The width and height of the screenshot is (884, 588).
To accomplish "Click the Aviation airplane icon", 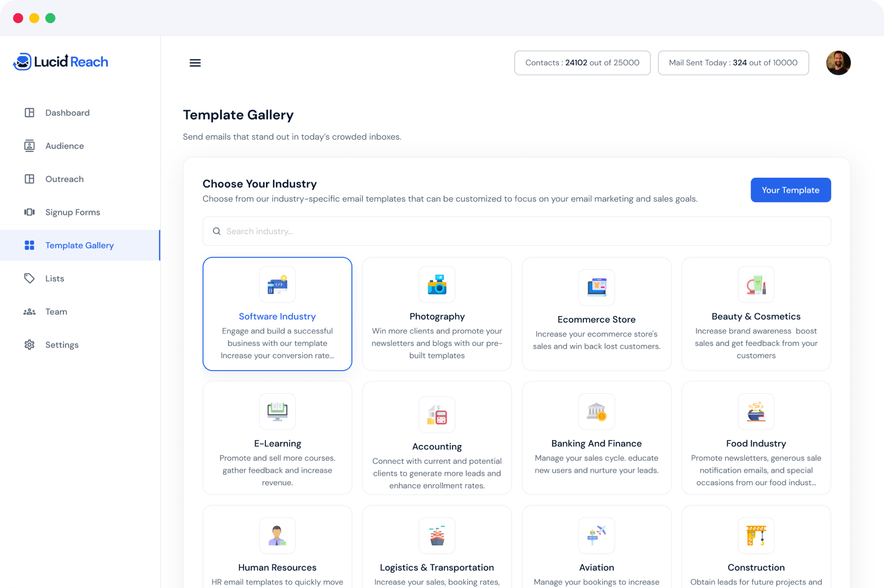I will [596, 536].
